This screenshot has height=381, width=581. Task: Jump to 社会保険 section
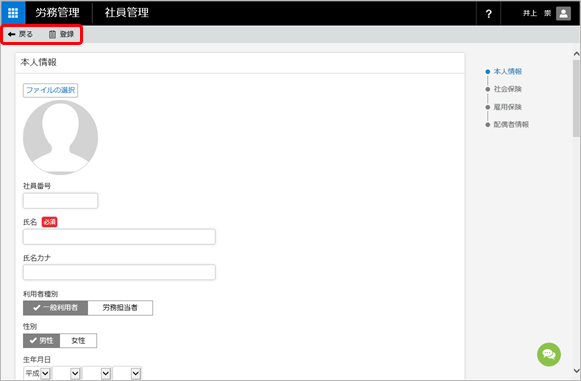pyautogui.click(x=508, y=89)
